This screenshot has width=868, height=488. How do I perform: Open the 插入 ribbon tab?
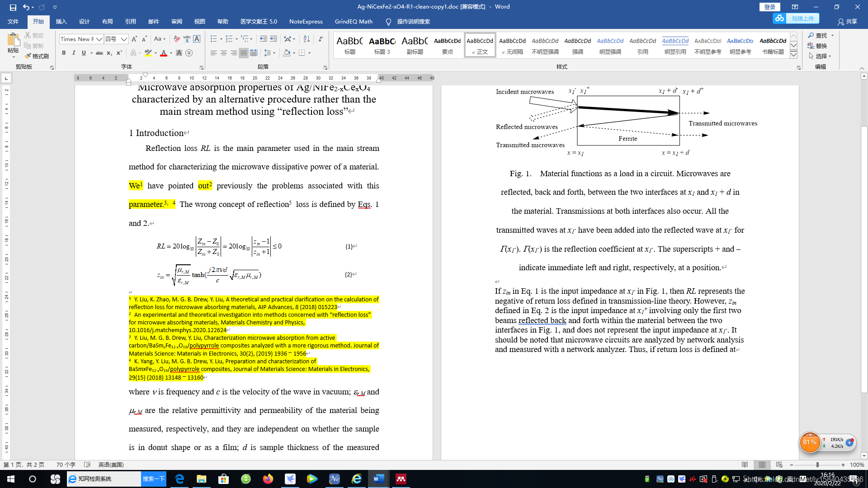[x=61, y=21]
